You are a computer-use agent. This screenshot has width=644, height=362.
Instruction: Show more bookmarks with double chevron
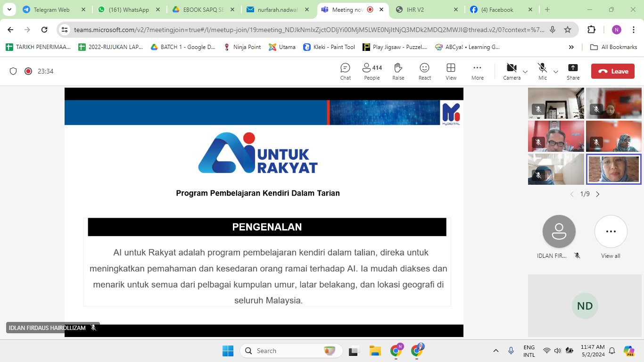[571, 47]
